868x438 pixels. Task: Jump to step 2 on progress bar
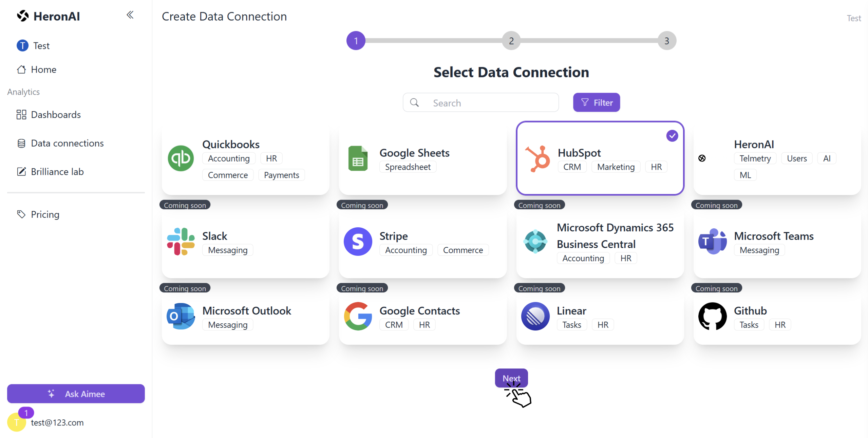[511, 41]
